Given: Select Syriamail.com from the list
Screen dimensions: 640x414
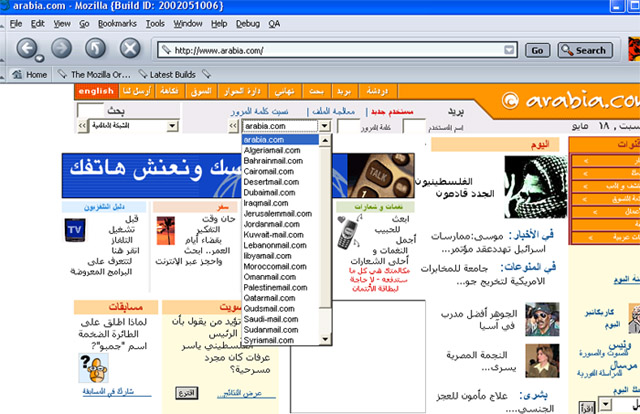Looking at the screenshot, I should coord(280,340).
